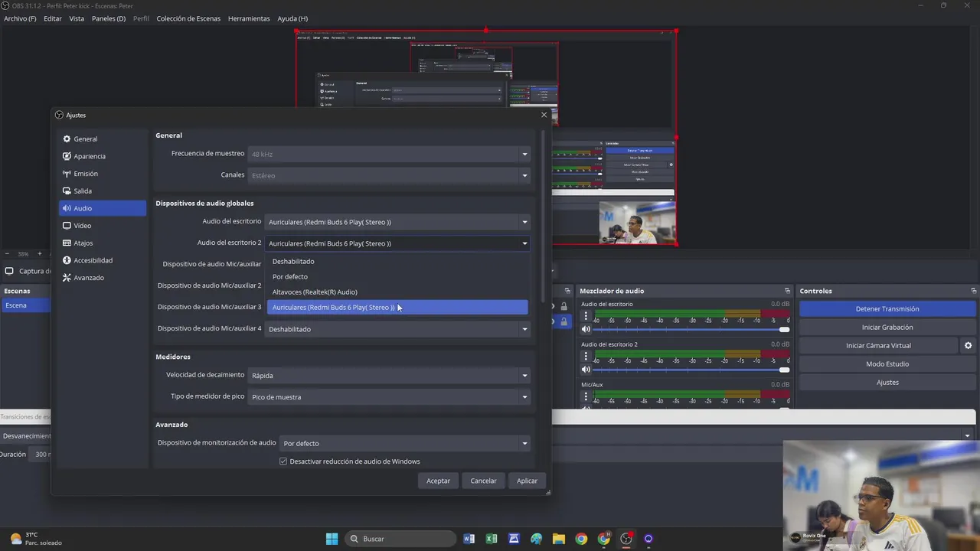The width and height of the screenshot is (980, 551).
Task: Undock Controles panel icon
Action: pos(973,291)
